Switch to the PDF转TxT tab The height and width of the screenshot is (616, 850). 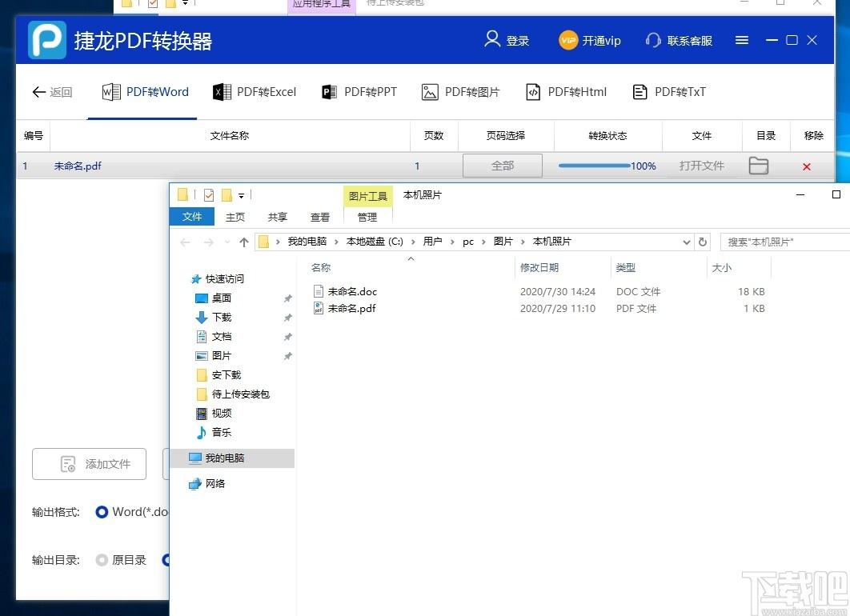tap(669, 92)
